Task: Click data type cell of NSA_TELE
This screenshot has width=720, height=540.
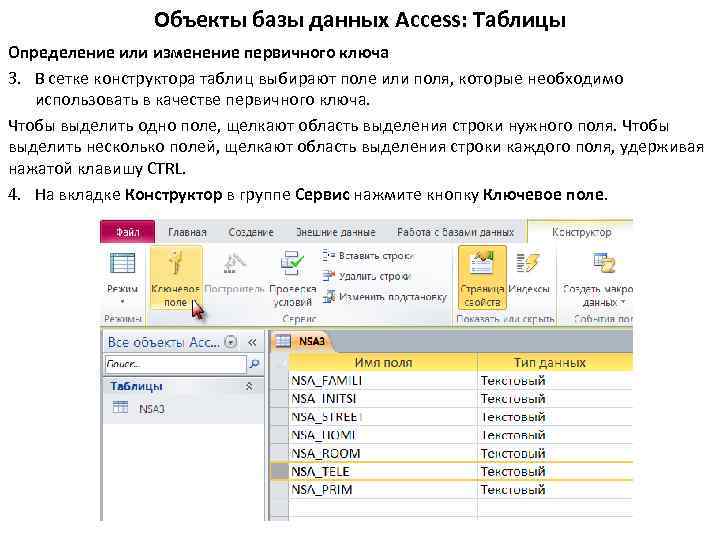Action: [556, 472]
